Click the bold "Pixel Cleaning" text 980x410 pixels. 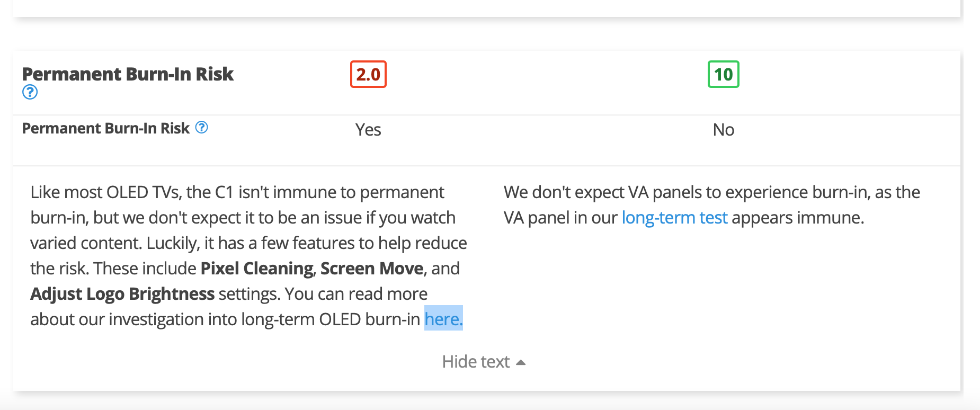click(256, 269)
